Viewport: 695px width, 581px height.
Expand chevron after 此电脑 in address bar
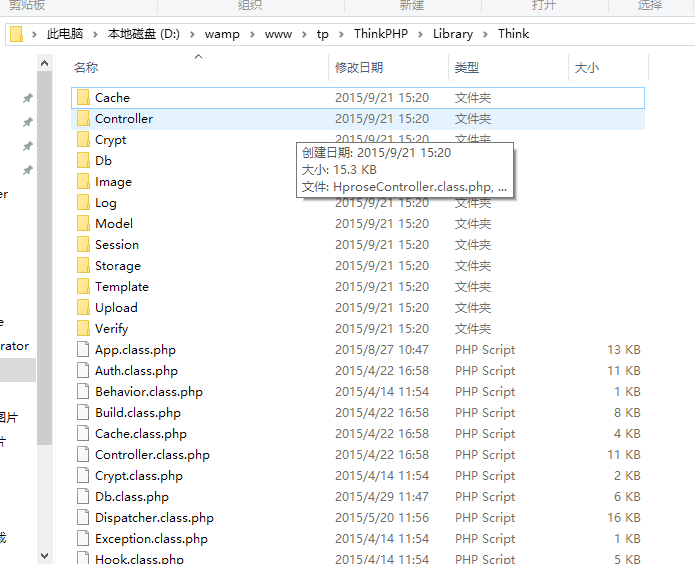coord(95,34)
